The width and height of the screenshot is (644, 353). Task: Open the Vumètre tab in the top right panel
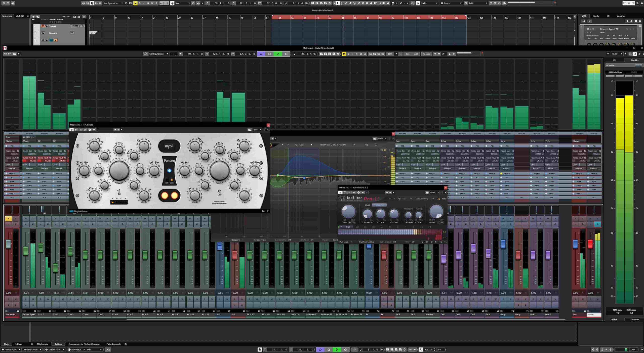(621, 16)
